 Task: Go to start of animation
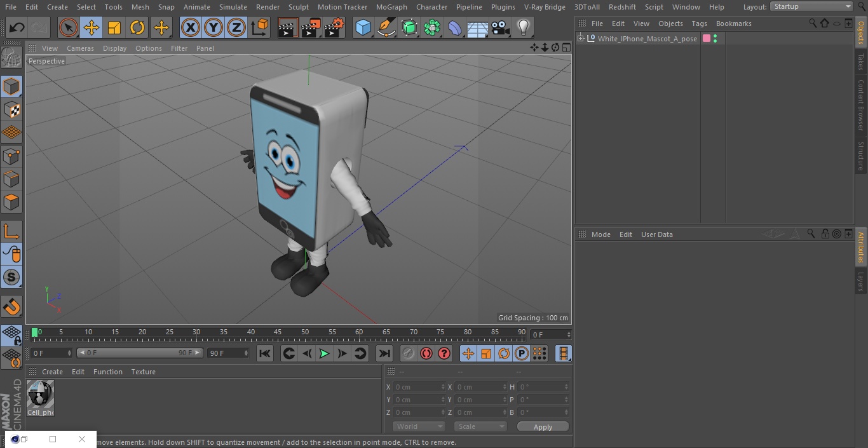click(x=265, y=353)
